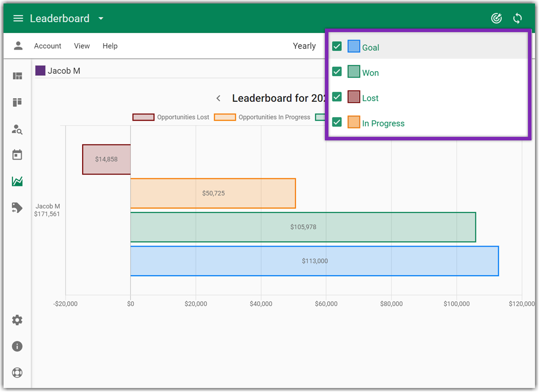
Task: Click the goal target icon in header
Action: (x=496, y=18)
